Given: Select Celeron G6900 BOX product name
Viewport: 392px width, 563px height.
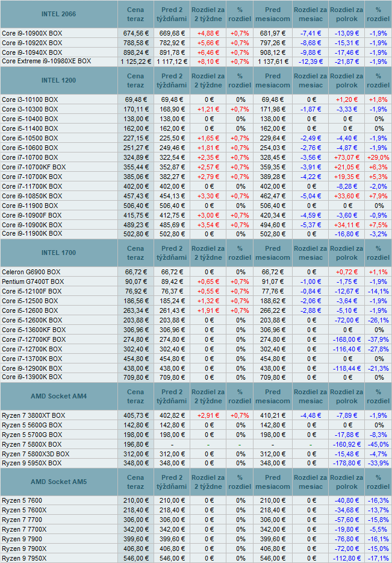Looking at the screenshot, I should 31,272.
